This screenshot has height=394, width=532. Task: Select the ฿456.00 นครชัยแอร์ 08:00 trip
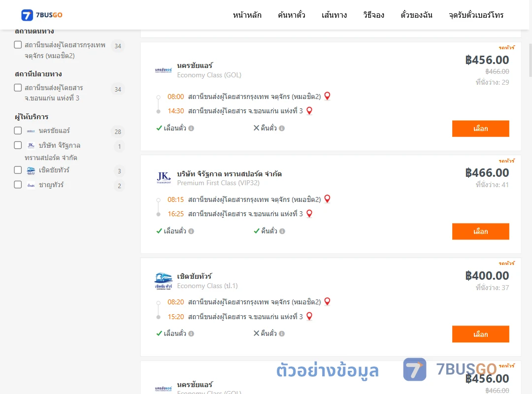pyautogui.click(x=480, y=129)
